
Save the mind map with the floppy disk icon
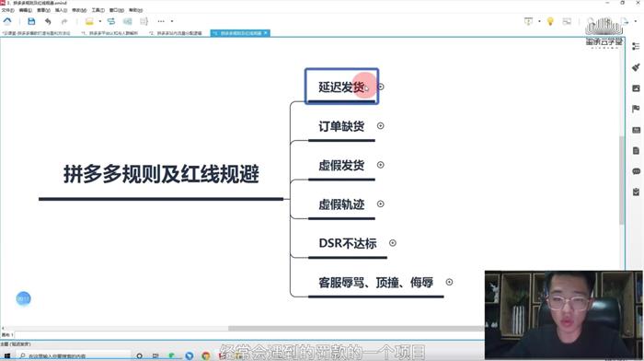coord(31,21)
